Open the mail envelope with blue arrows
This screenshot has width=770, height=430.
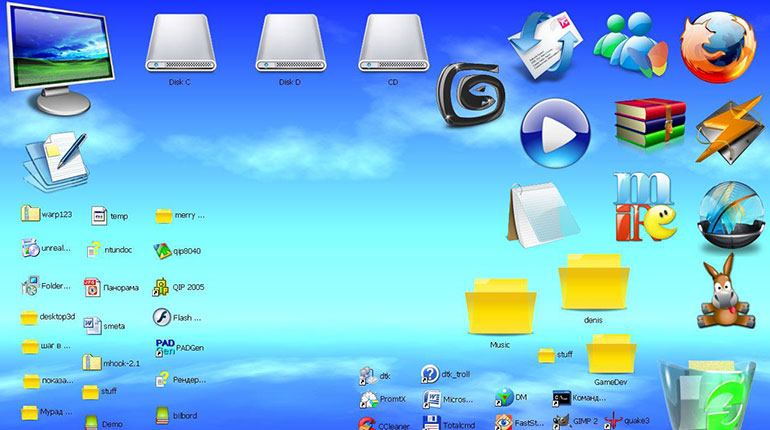click(x=545, y=46)
